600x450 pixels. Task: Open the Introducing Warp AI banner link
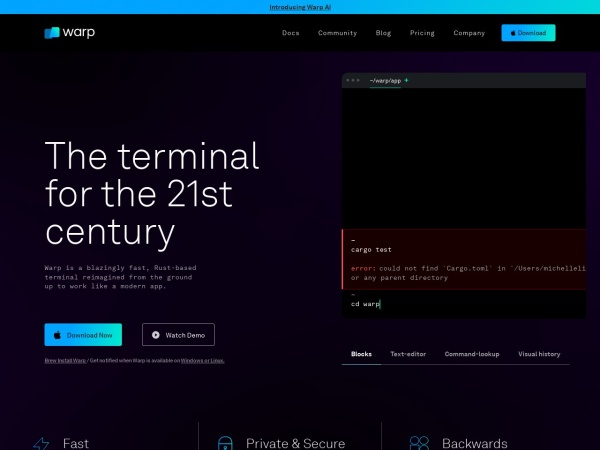point(300,7)
